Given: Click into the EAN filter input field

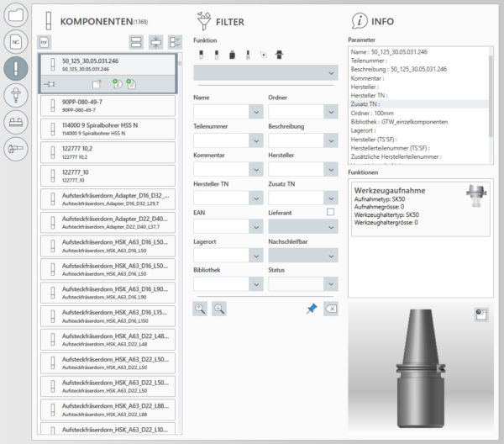Looking at the screenshot, I should point(221,227).
